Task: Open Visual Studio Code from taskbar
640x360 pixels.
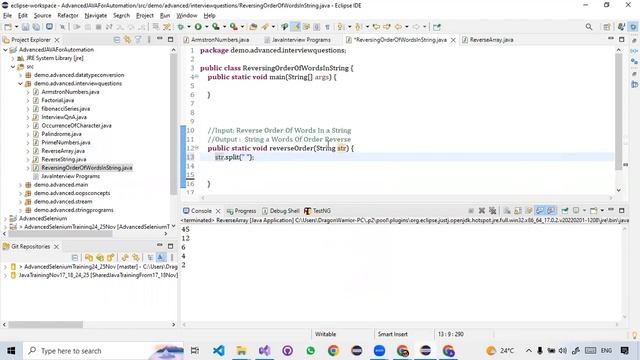Action: 218,351
